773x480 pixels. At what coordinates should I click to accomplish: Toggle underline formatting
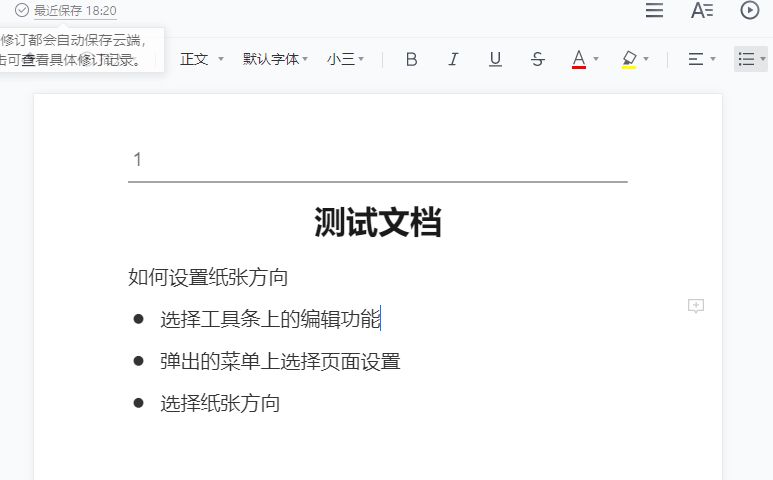(495, 59)
